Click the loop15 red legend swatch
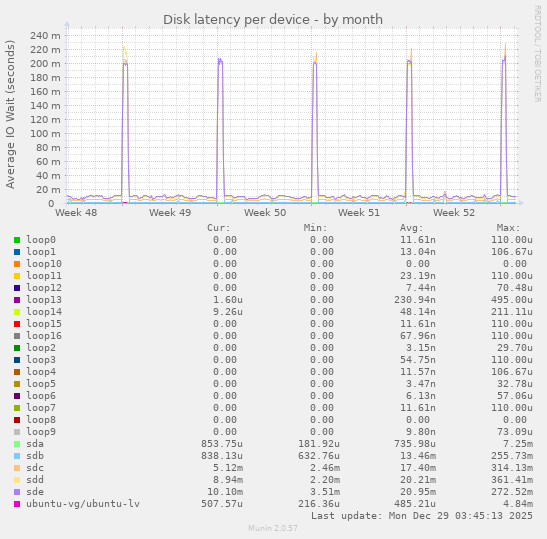 click(17, 324)
